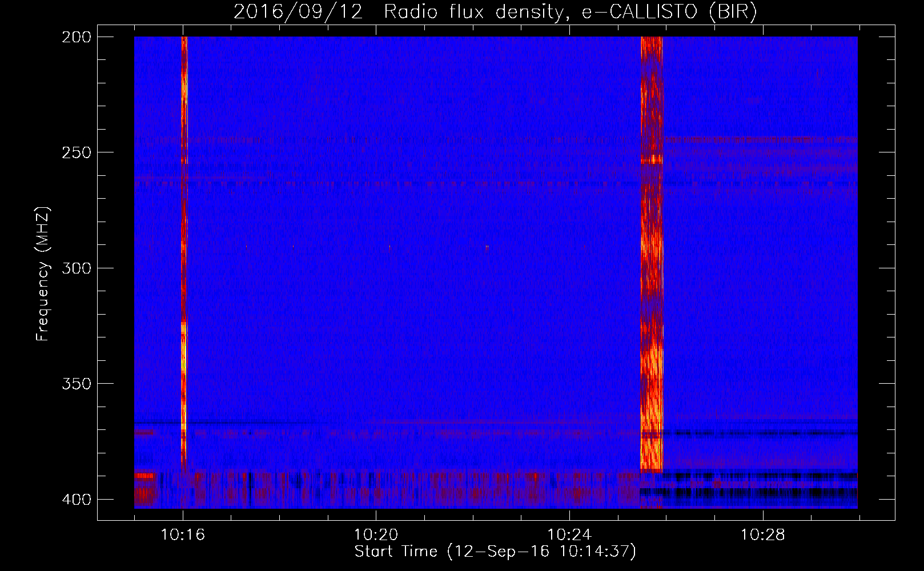
Task: Click the 'Frequency (MHZ)' axis label
Action: pos(43,274)
